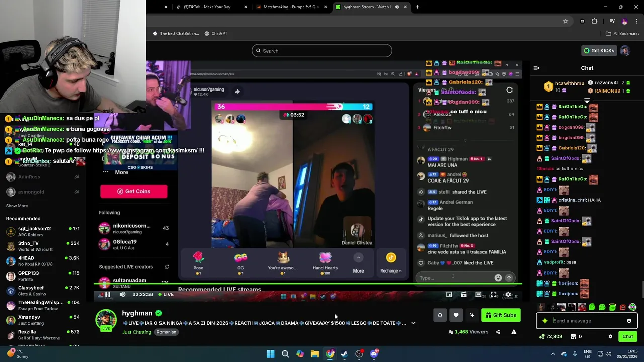Mute the hyghman Stream tab audio icon
The width and height of the screenshot is (644, 362).
(x=397, y=7)
